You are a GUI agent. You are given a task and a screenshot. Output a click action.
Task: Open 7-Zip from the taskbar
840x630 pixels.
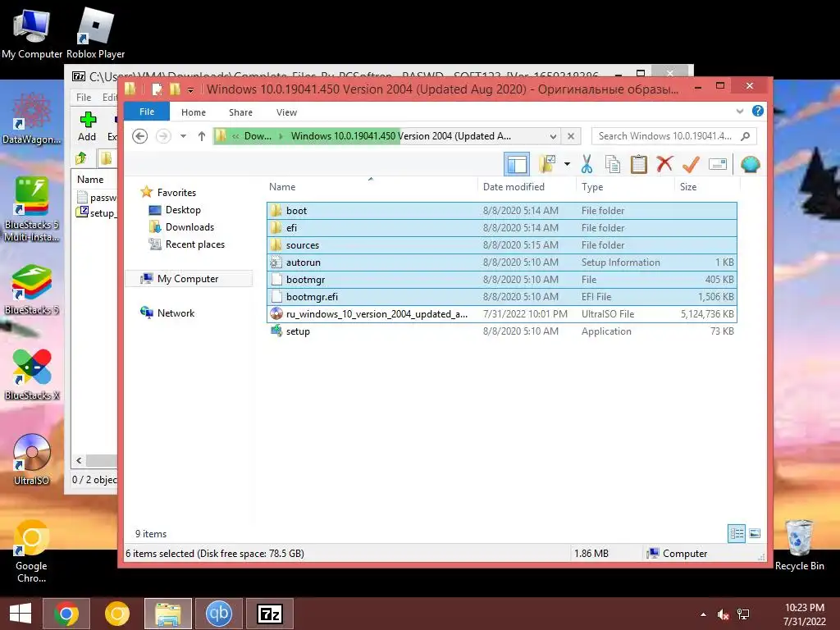pyautogui.click(x=269, y=614)
